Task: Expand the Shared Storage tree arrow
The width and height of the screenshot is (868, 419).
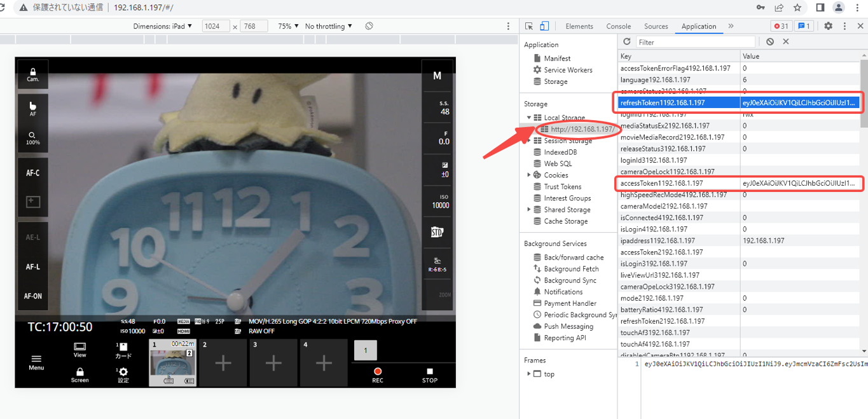Action: tap(529, 210)
